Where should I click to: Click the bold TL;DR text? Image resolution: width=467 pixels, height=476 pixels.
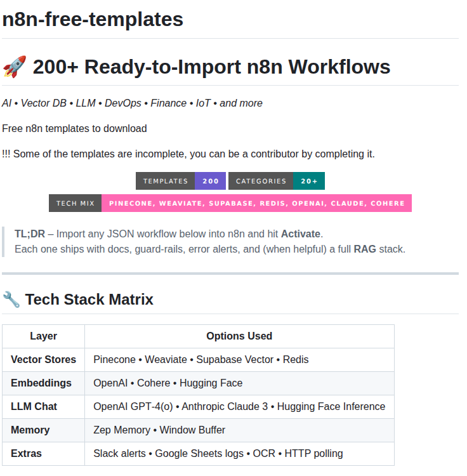tap(30, 234)
